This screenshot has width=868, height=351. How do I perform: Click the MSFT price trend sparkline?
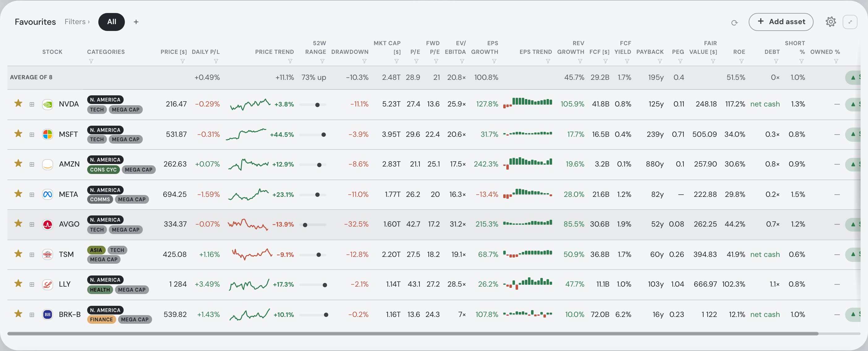click(x=246, y=134)
